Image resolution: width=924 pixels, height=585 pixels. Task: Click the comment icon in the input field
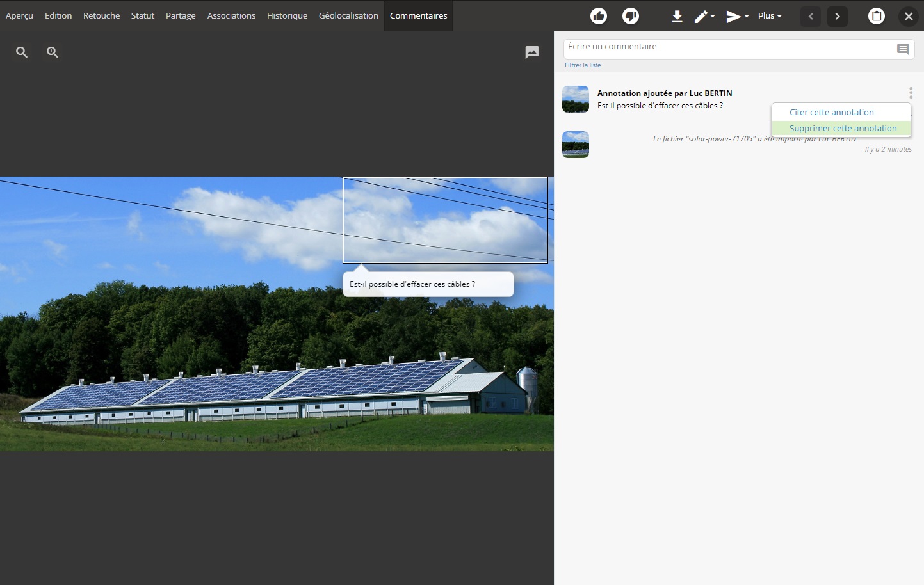coord(903,49)
